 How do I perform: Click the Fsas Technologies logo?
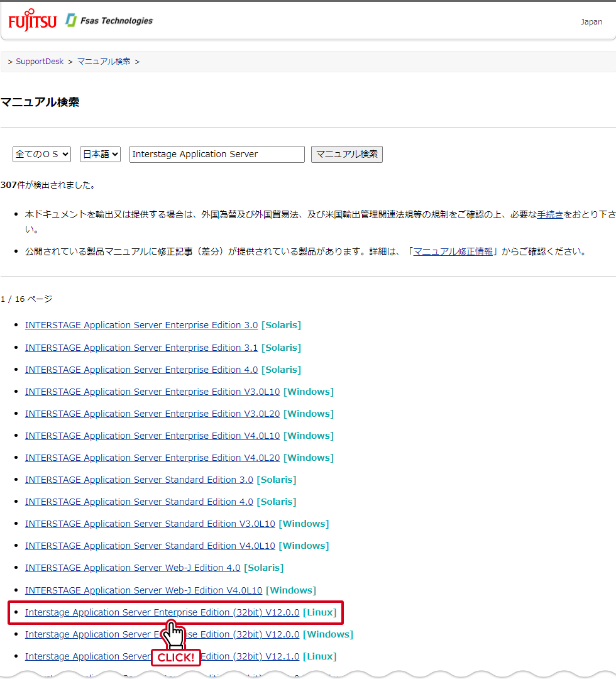(109, 20)
